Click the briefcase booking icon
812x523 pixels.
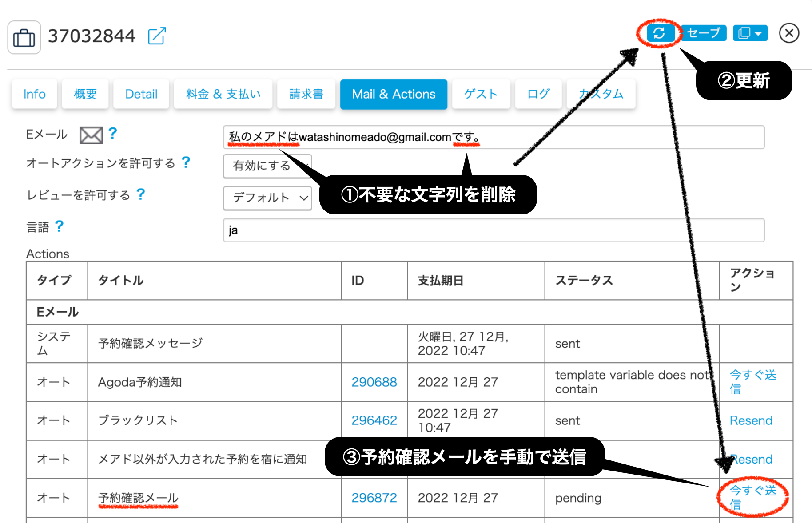point(24,37)
